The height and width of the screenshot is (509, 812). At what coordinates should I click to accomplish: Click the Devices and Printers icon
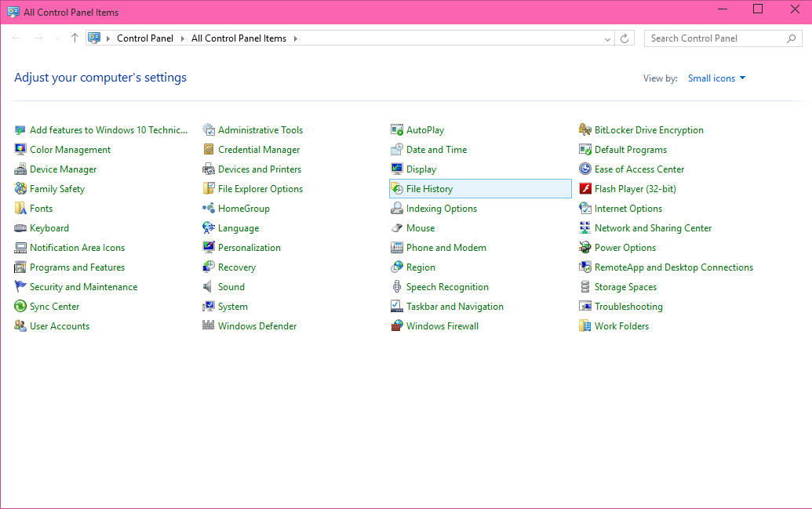tap(208, 169)
